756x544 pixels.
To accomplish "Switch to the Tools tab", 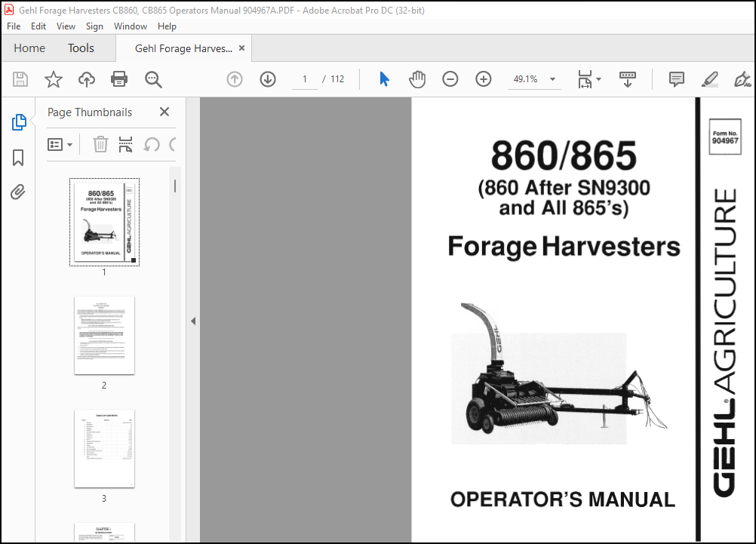I will (x=81, y=48).
